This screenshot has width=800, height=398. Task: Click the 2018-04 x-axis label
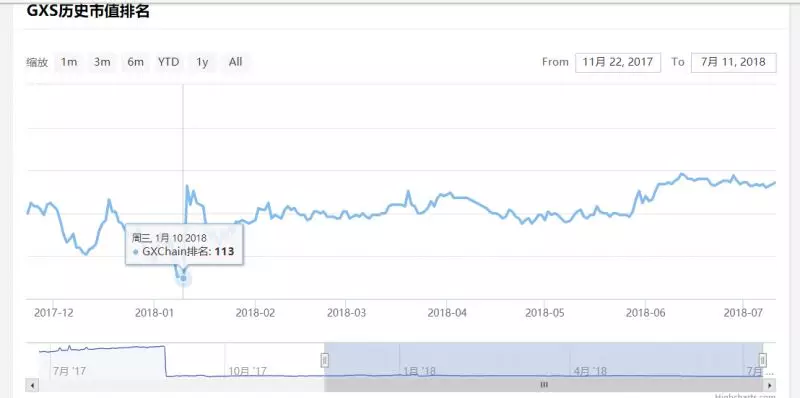click(x=447, y=313)
